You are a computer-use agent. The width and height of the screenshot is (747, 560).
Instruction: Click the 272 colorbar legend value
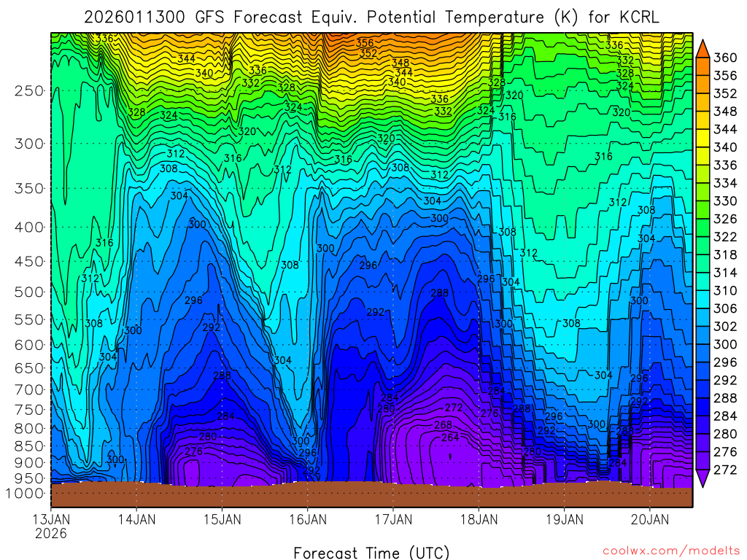[x=725, y=470]
